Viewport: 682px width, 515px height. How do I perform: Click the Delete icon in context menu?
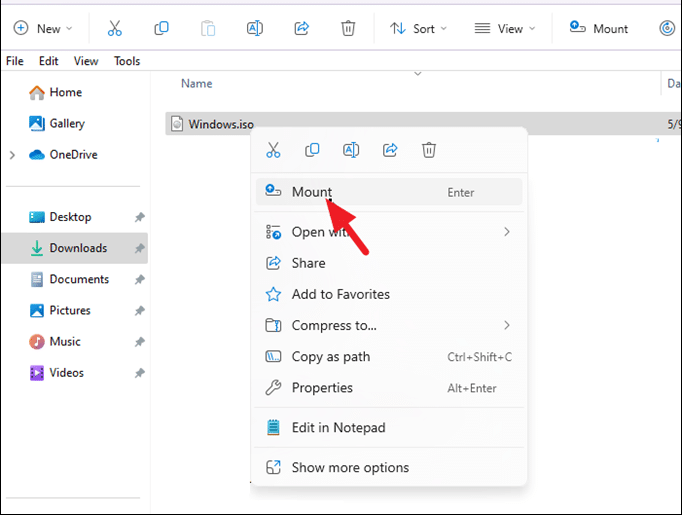click(x=429, y=151)
